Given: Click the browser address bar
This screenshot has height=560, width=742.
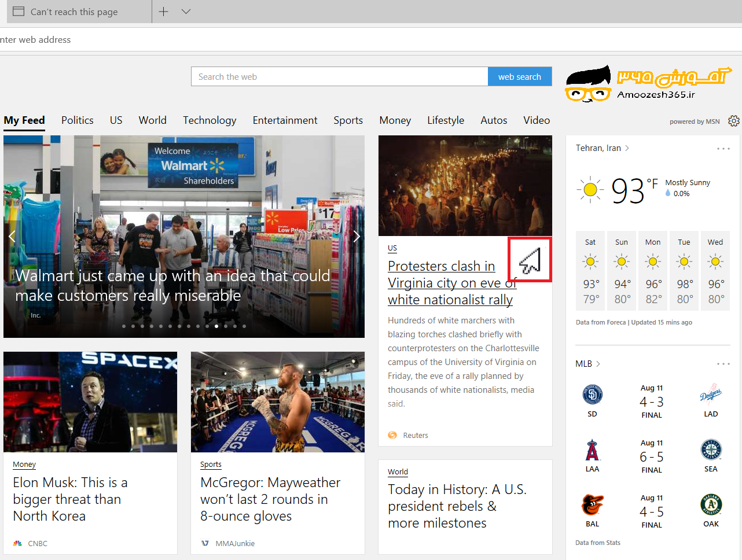Looking at the screenshot, I should click(x=371, y=39).
